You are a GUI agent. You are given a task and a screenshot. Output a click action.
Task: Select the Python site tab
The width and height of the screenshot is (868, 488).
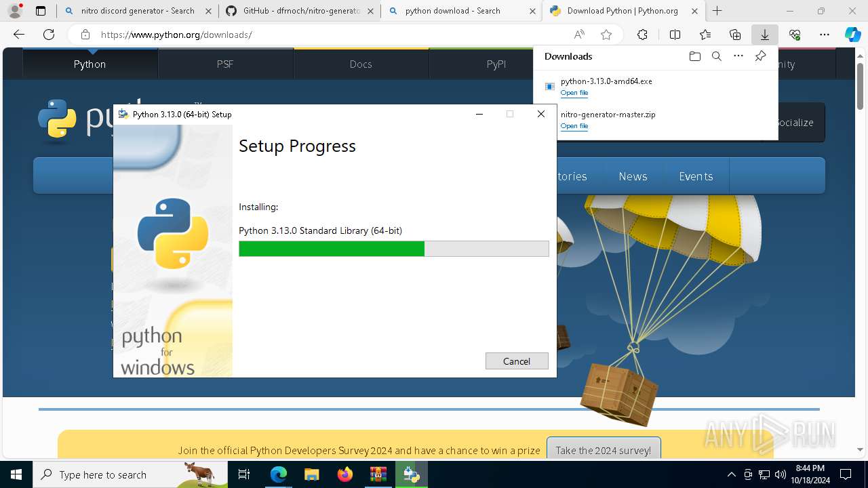click(90, 64)
